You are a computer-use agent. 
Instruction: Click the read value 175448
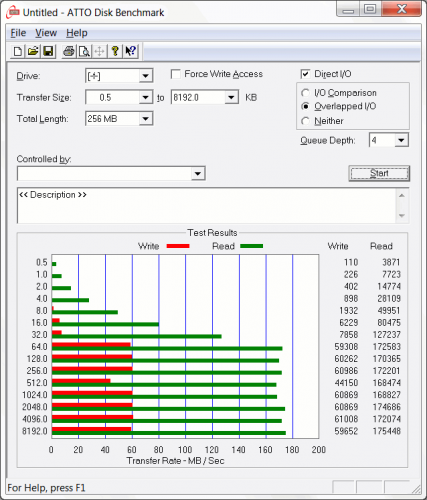387,431
